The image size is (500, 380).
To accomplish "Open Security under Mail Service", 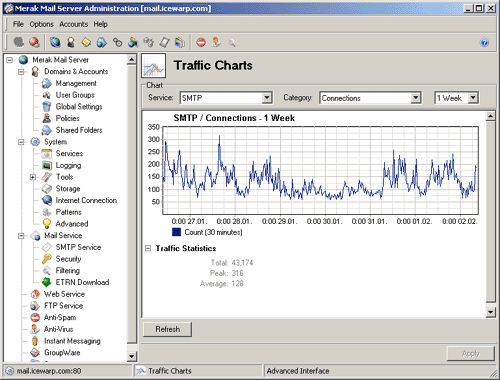I will 68,259.
